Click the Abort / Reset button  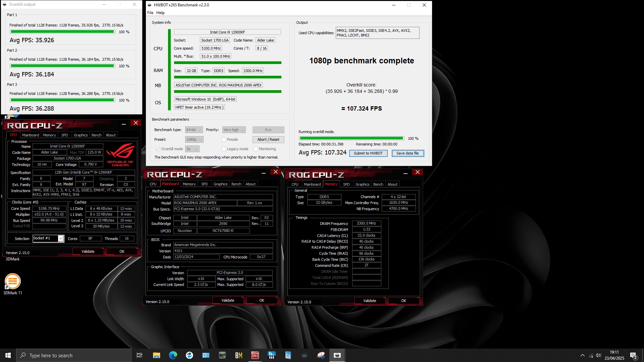[x=268, y=140]
